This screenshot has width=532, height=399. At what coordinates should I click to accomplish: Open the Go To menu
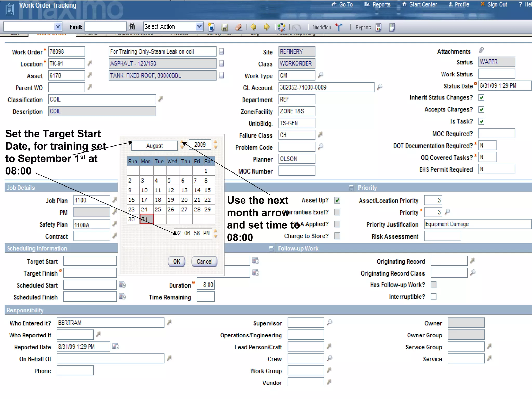click(342, 5)
